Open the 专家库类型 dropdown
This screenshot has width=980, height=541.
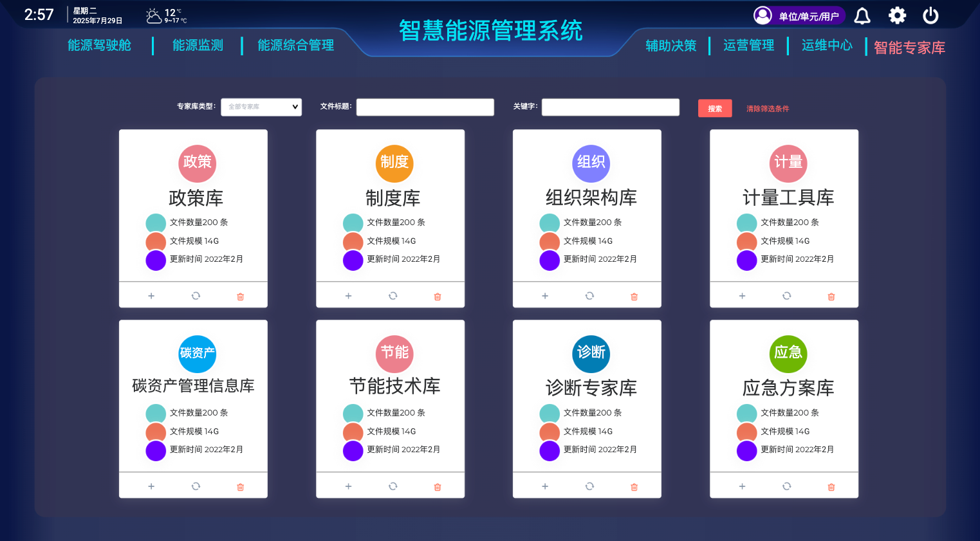tap(261, 107)
